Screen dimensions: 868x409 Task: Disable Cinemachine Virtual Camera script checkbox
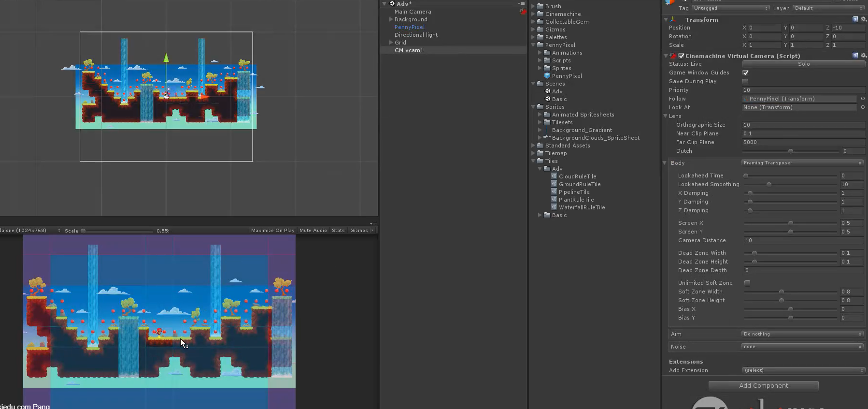(x=682, y=56)
